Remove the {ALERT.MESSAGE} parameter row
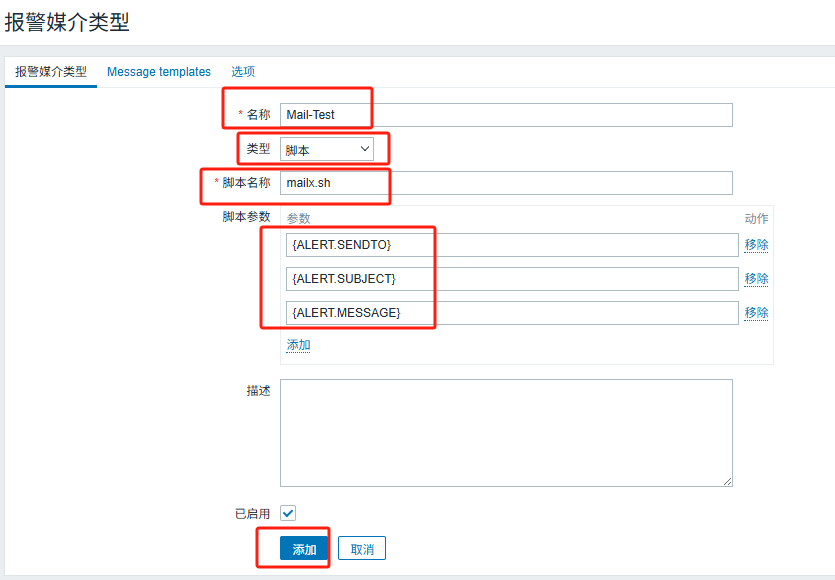 tap(756, 313)
